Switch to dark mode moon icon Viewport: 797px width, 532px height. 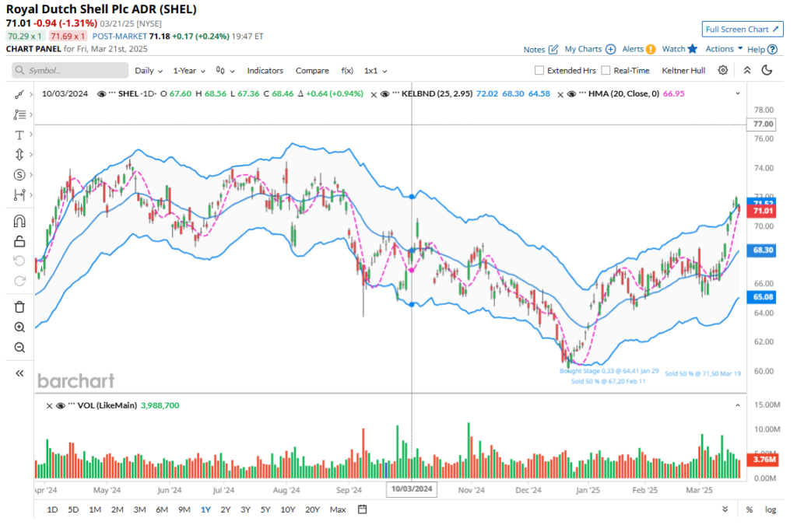pos(767,70)
